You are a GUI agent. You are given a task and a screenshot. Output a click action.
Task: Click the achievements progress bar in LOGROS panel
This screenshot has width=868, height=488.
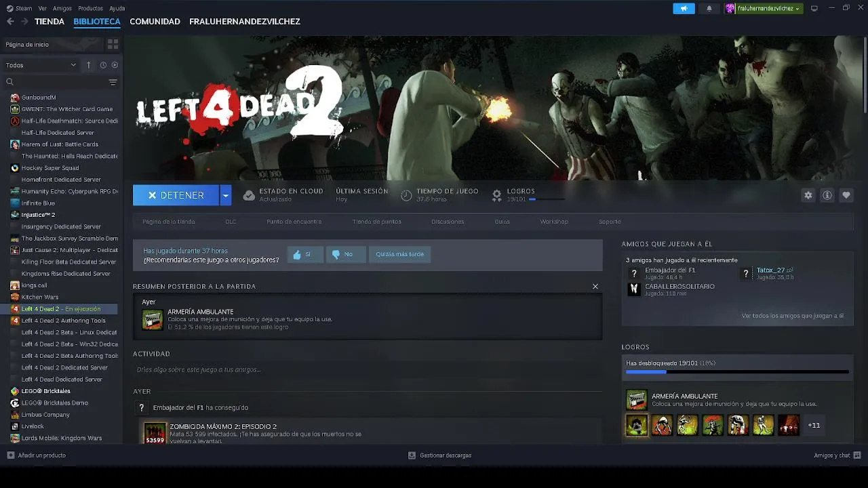737,371
